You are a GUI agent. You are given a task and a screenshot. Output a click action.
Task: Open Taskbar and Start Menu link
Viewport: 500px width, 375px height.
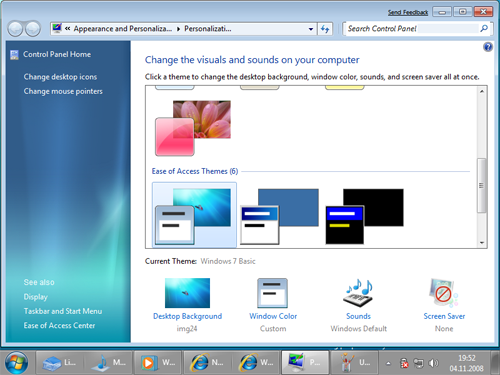click(63, 311)
